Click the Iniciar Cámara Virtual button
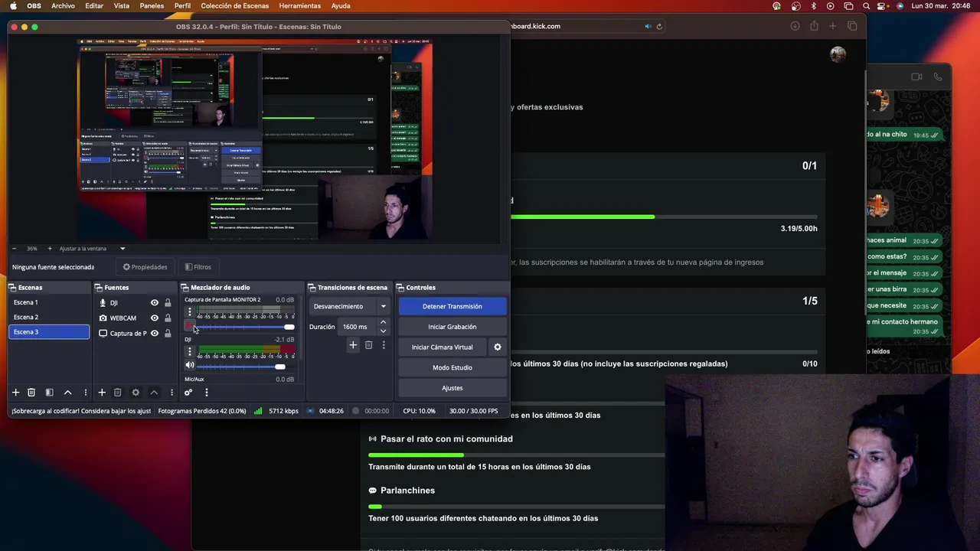 443,347
